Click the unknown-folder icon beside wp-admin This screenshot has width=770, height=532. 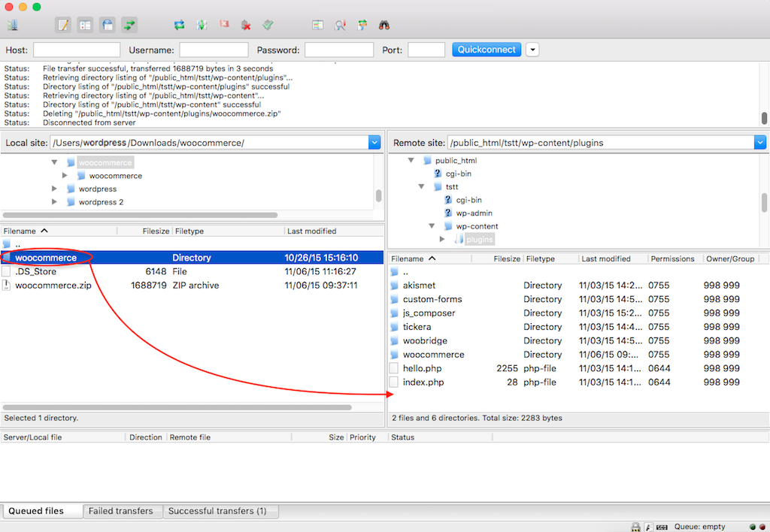(x=448, y=213)
